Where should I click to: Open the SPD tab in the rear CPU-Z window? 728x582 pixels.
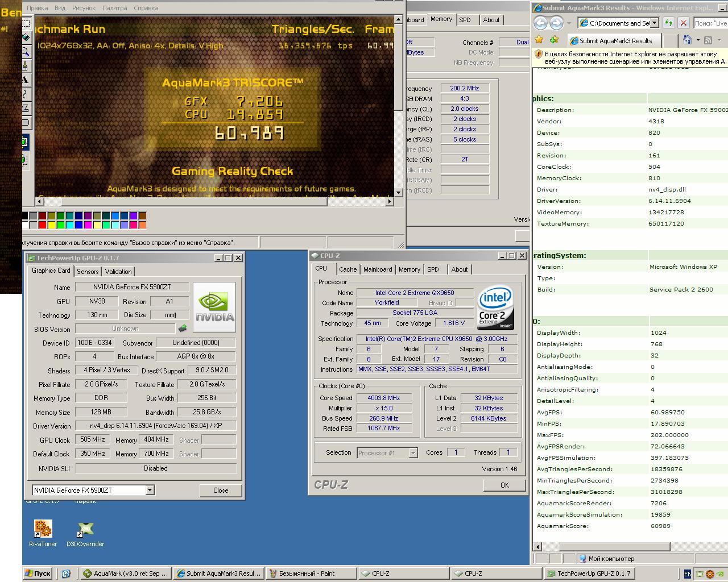pos(465,20)
